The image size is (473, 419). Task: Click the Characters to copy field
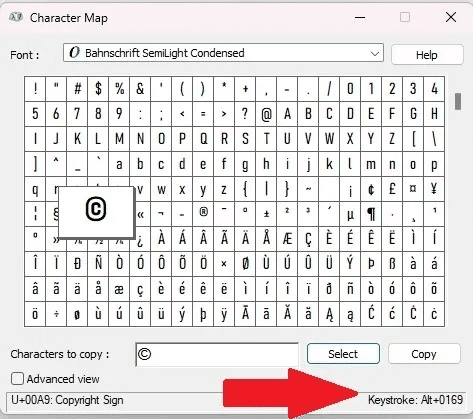pyautogui.click(x=217, y=354)
